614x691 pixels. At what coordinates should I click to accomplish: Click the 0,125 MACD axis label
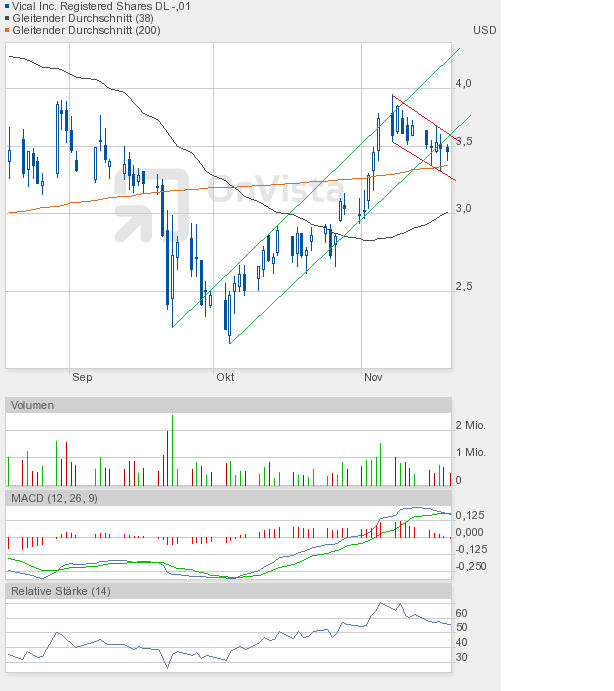pos(470,515)
